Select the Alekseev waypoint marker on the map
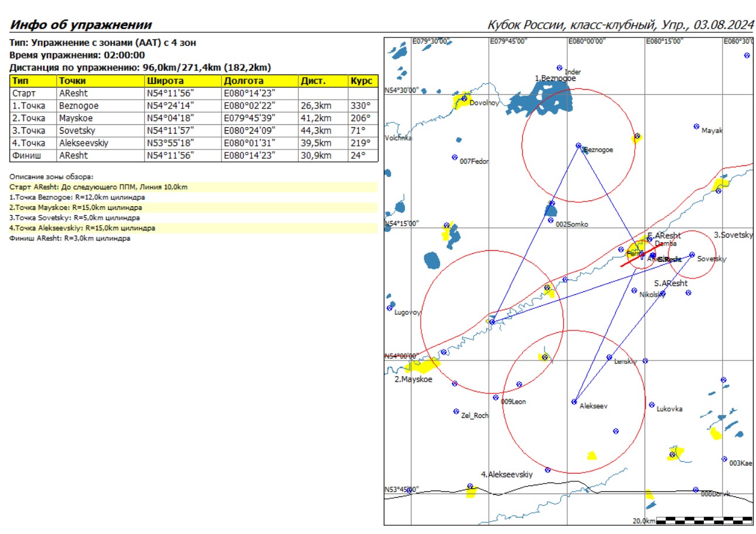This screenshot has height=534, width=756. tap(574, 402)
